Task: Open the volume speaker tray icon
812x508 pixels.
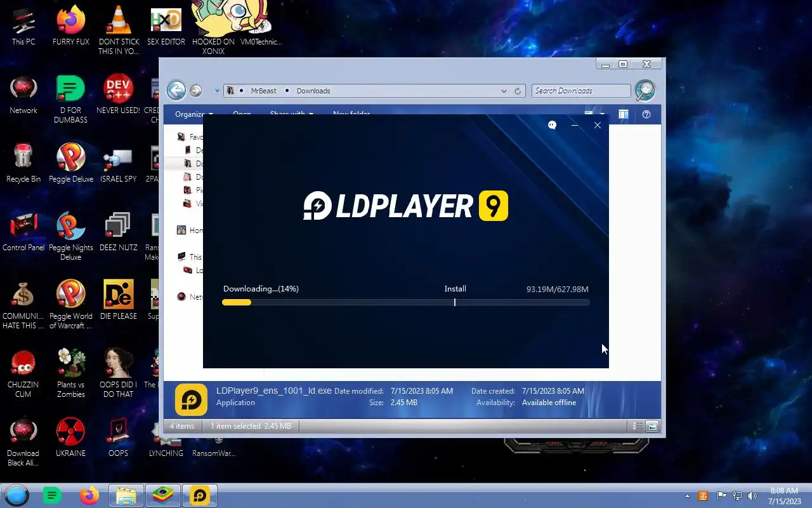Action: [752, 496]
